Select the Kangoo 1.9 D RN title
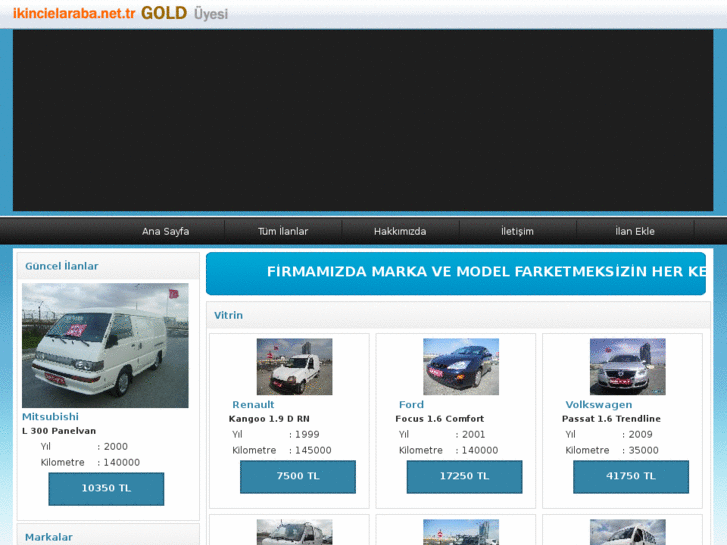 (269, 419)
